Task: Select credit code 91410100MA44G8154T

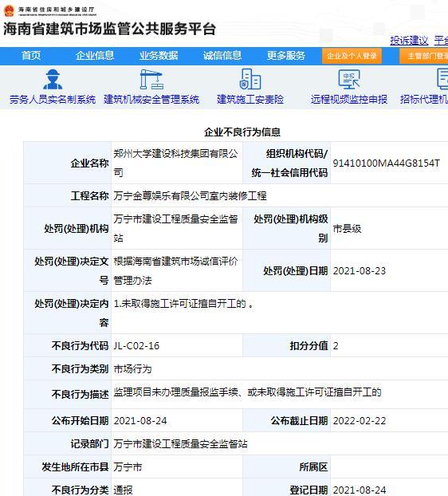Action: coord(386,163)
